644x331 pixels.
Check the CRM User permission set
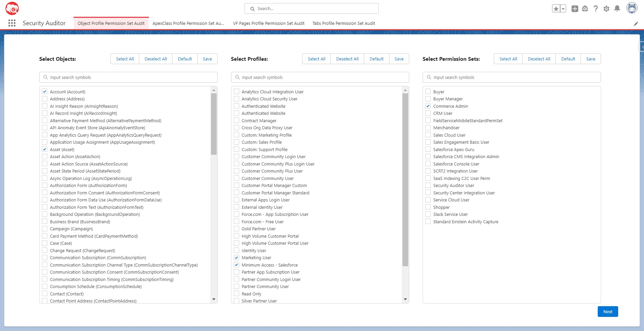click(x=428, y=113)
